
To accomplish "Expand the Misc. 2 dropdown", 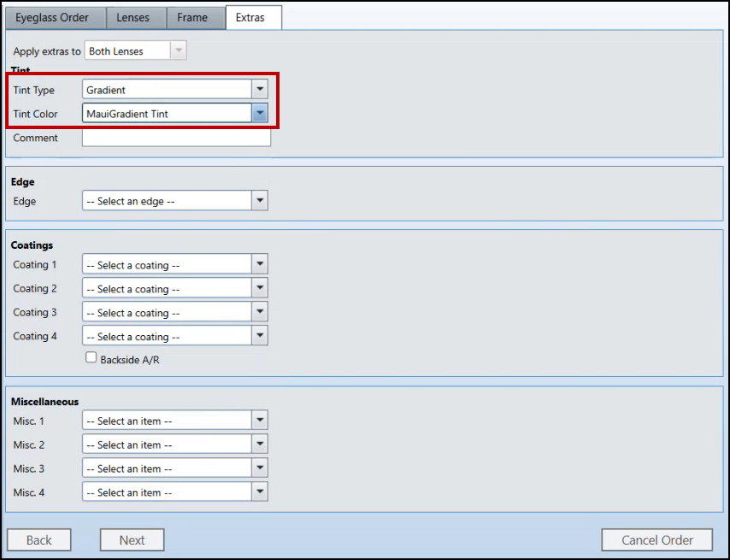I will 260,445.
